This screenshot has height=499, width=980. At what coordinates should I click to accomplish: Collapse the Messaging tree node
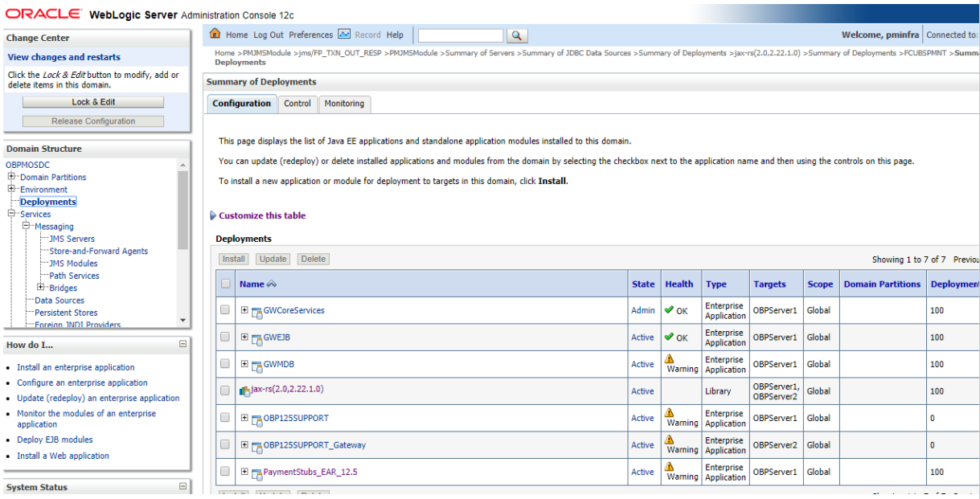click(24, 226)
